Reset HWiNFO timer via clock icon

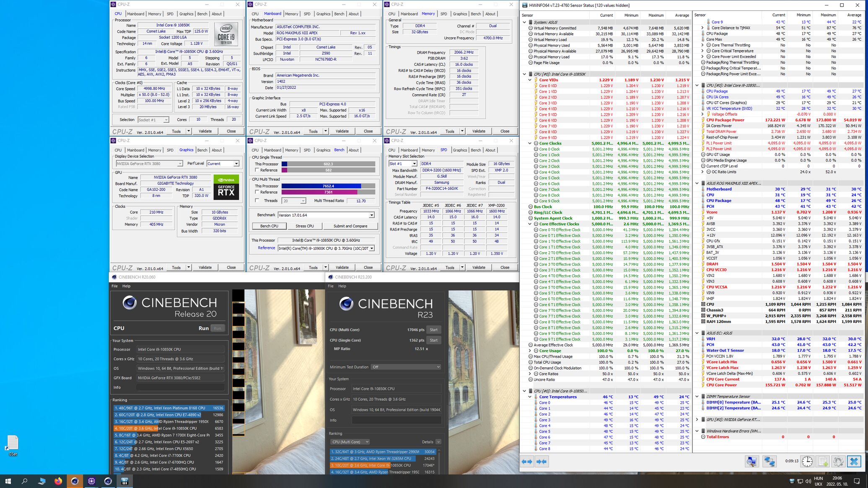point(807,461)
